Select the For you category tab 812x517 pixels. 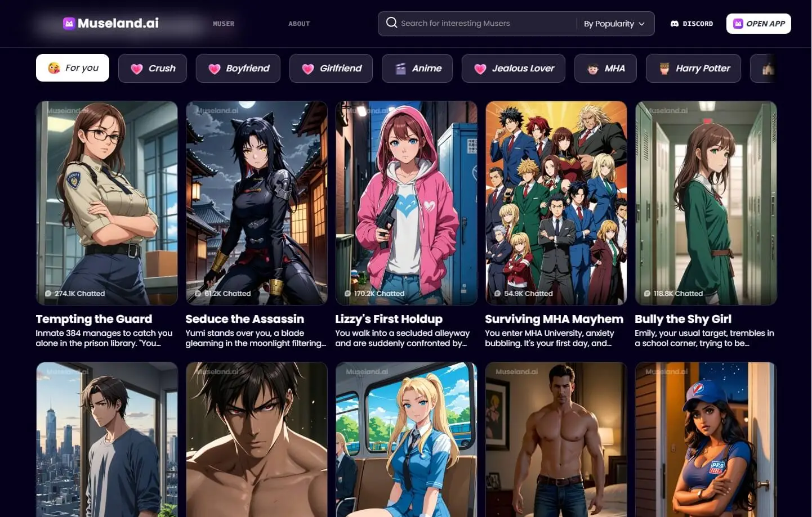coord(73,68)
